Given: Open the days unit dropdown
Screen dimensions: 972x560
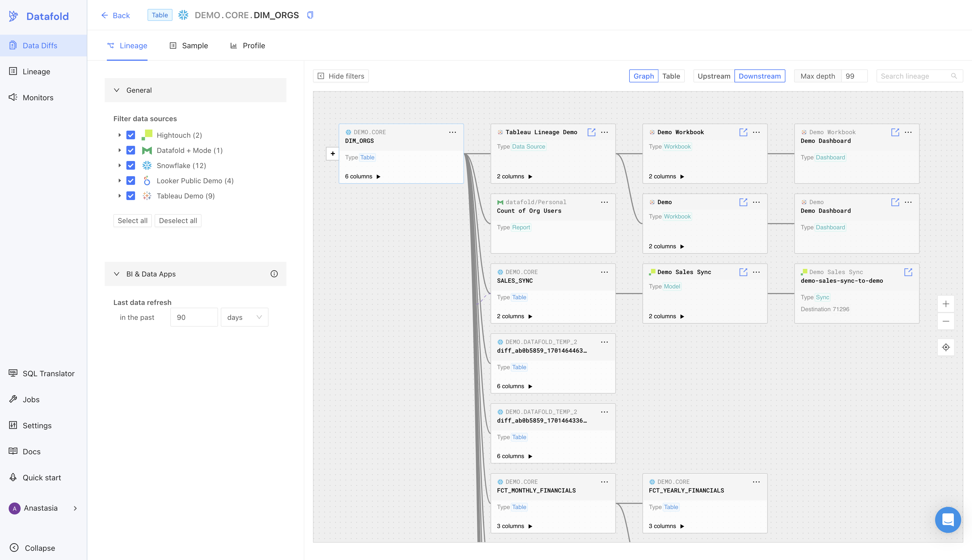Looking at the screenshot, I should (244, 317).
